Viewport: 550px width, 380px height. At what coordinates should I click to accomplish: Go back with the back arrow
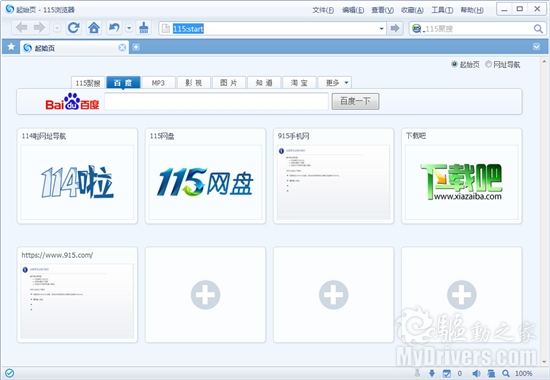coord(21,28)
